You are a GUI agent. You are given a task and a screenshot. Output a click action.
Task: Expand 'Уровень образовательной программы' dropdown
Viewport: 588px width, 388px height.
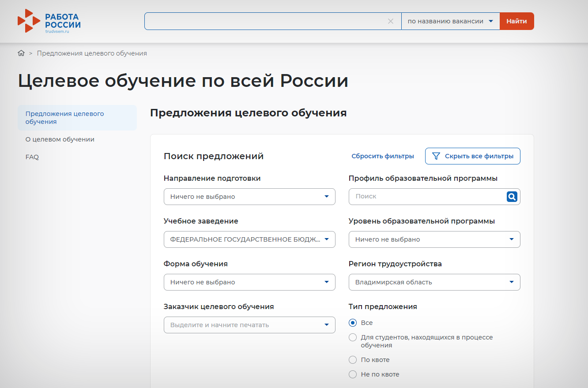pos(434,239)
